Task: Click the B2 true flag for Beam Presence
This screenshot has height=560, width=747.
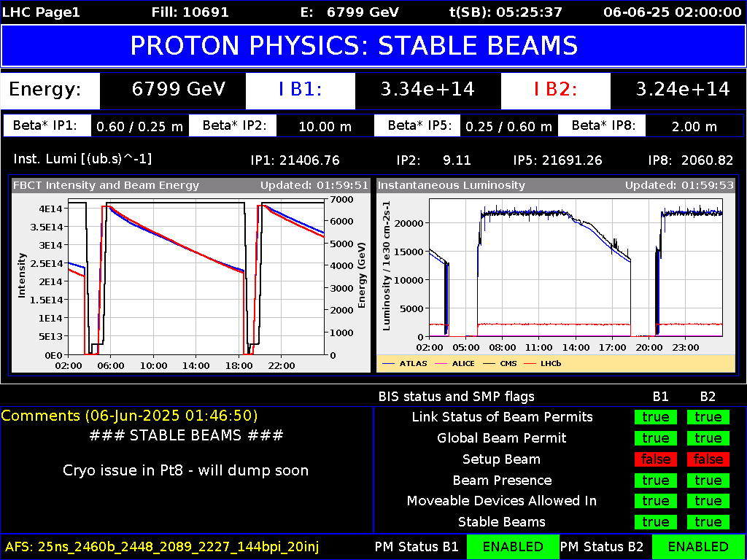Action: (x=708, y=480)
